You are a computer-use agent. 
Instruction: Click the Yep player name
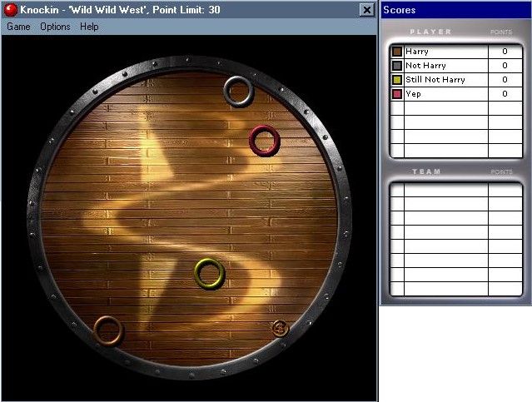pyautogui.click(x=413, y=94)
